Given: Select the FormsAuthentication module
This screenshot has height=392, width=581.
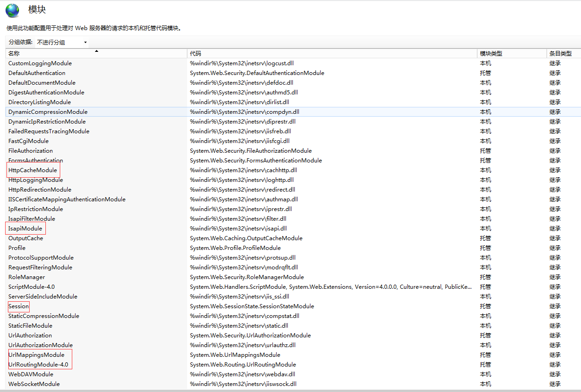Looking at the screenshot, I should [35, 160].
